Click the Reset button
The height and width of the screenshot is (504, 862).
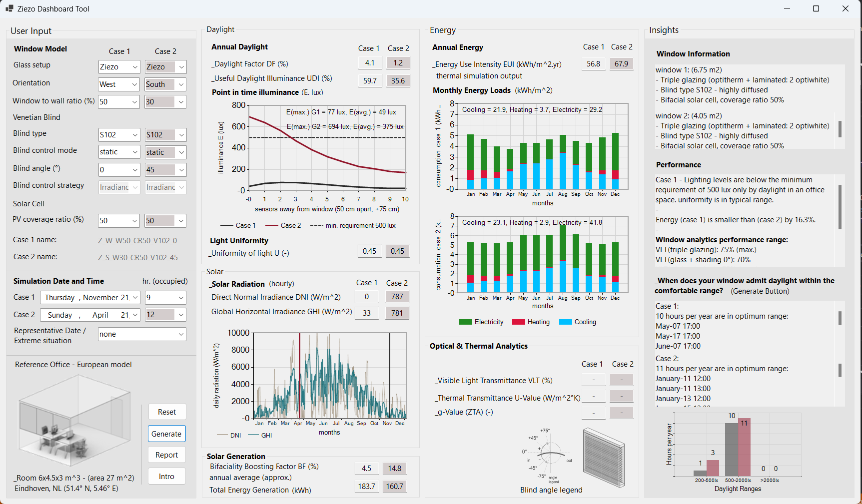pos(167,412)
